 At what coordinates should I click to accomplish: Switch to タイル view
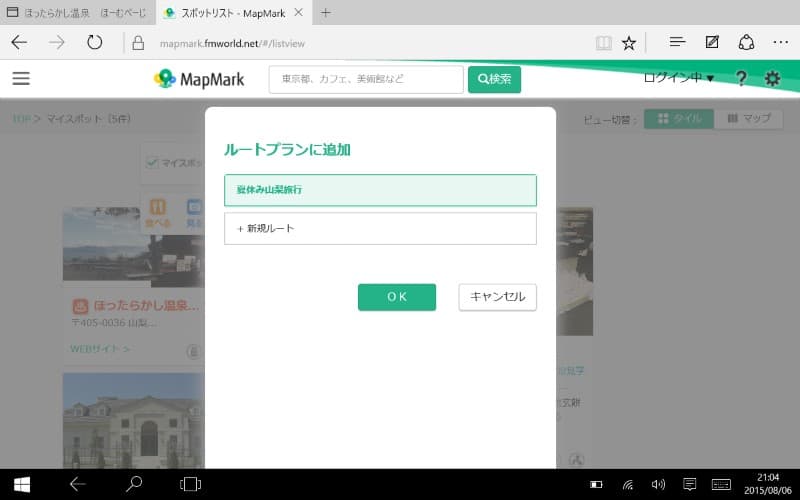tap(679, 118)
